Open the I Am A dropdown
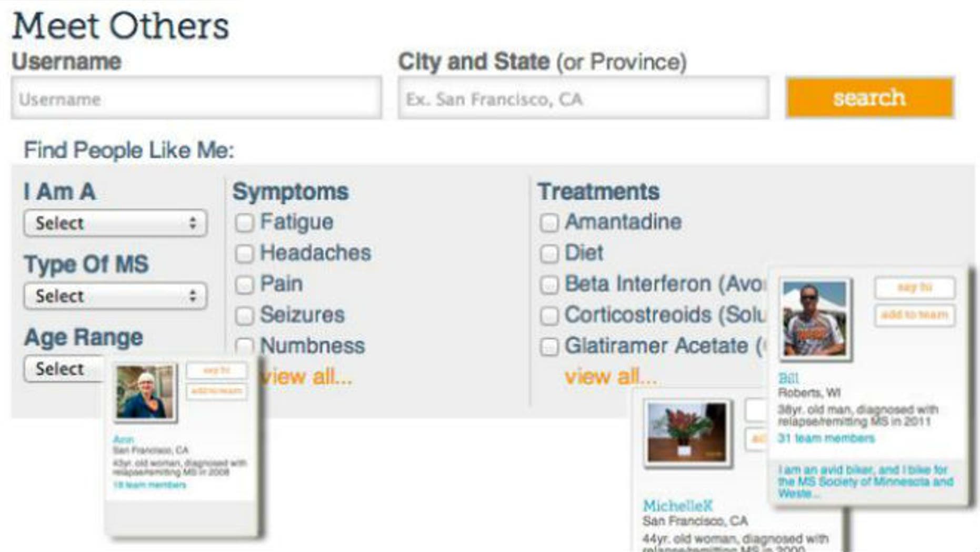 coord(115,223)
